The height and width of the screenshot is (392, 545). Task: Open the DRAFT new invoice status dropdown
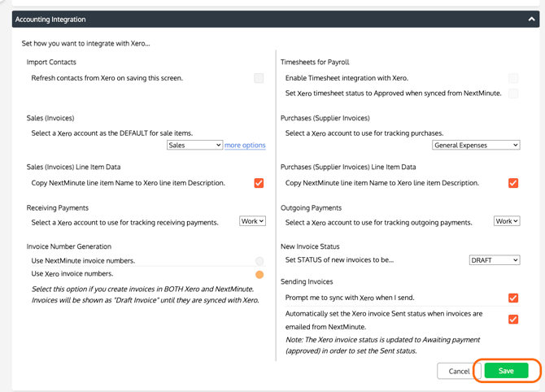(495, 260)
